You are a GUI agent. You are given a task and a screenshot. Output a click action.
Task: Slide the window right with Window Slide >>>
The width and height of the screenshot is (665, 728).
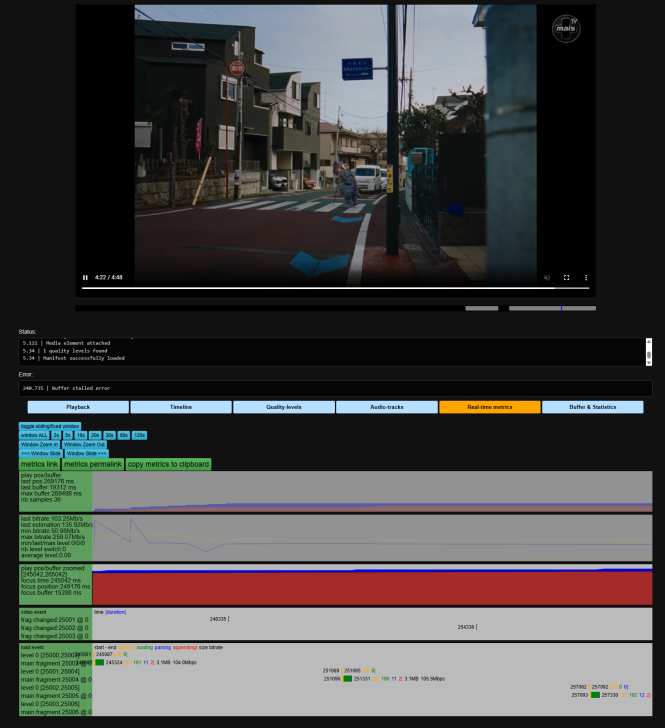click(86, 454)
